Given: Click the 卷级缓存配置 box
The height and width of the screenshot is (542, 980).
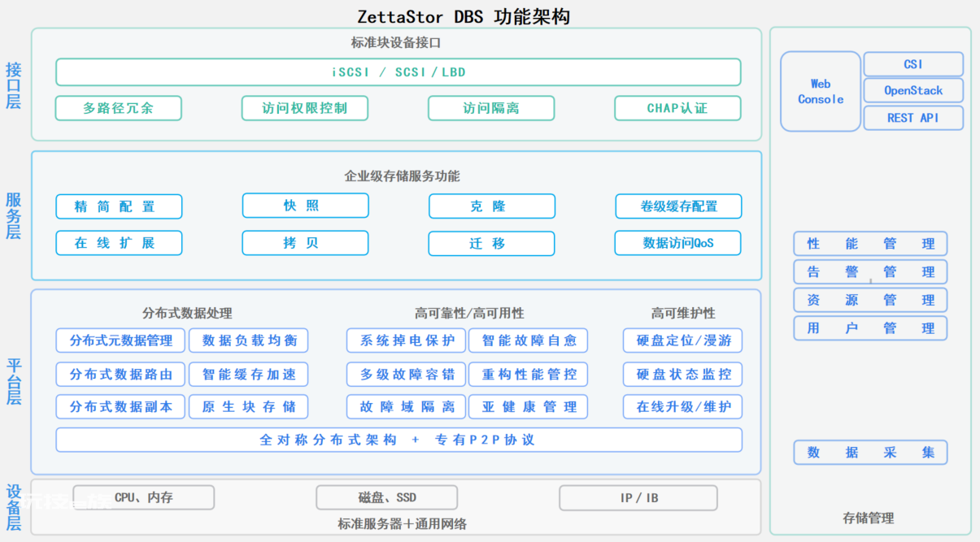Looking at the screenshot, I should click(678, 206).
